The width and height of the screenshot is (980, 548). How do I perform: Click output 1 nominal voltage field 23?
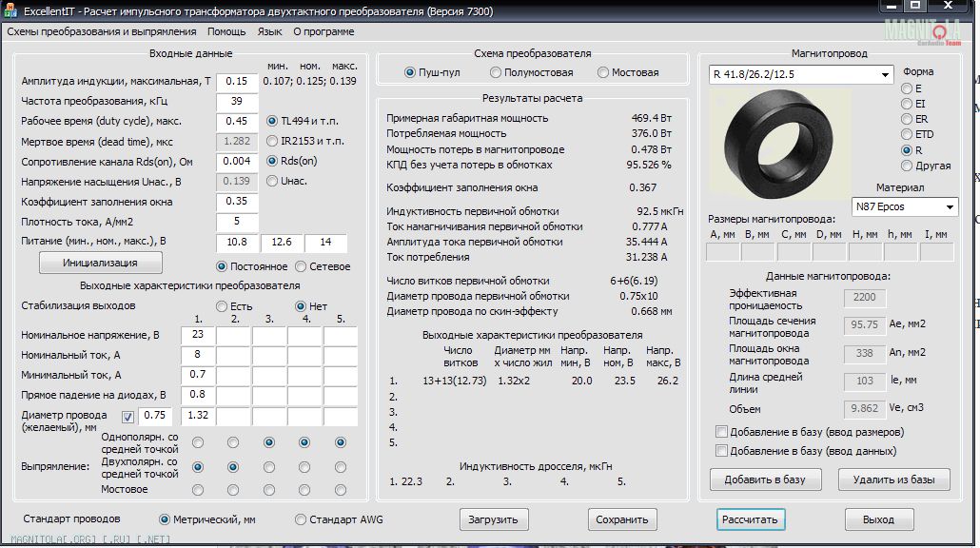198,335
